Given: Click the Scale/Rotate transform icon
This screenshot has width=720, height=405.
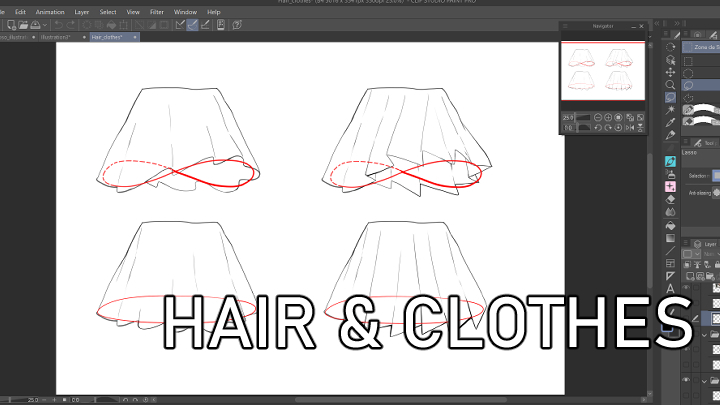Looking at the screenshot, I should (124, 25).
